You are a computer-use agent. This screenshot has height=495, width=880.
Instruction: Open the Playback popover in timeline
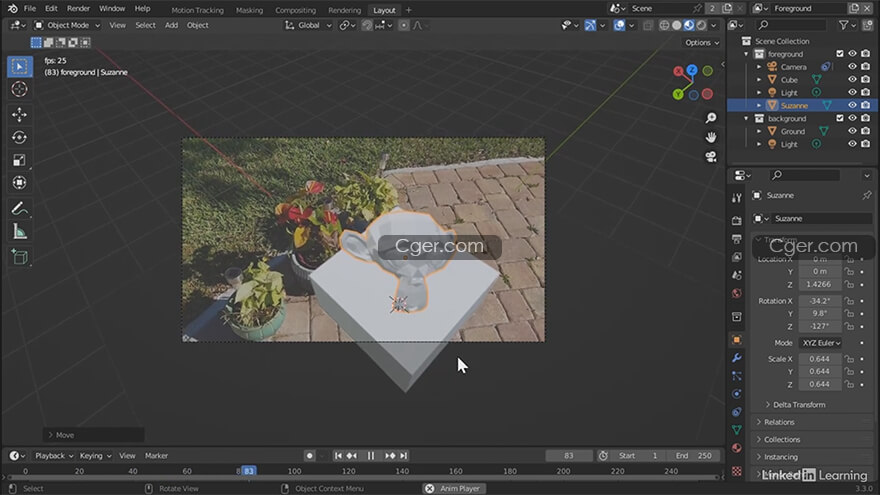point(50,455)
